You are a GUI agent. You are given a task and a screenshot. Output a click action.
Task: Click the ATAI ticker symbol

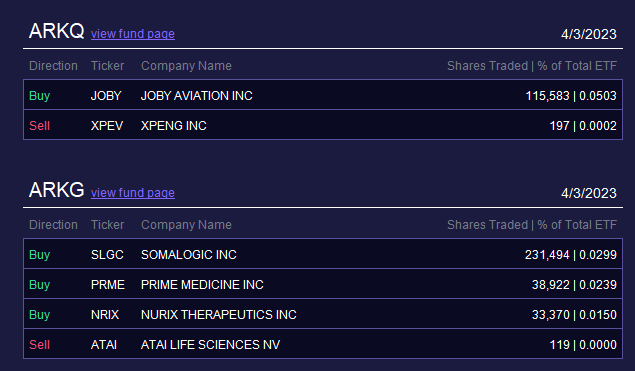coord(104,344)
